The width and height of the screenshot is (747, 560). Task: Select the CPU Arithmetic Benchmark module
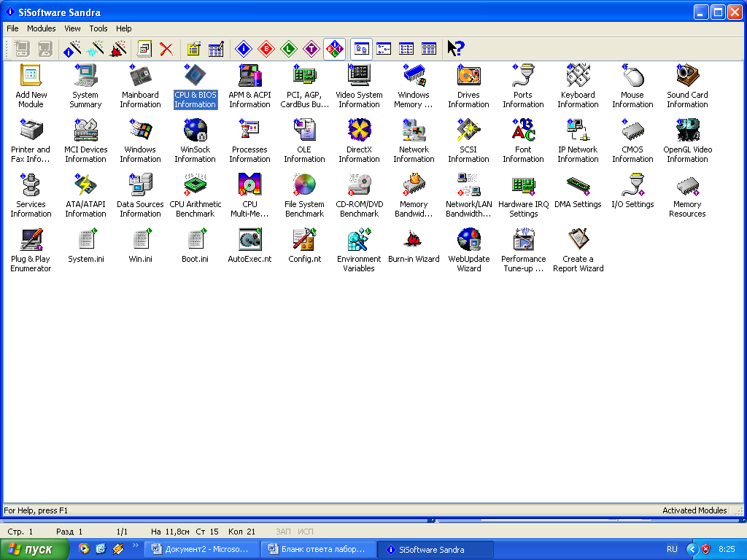(196, 195)
